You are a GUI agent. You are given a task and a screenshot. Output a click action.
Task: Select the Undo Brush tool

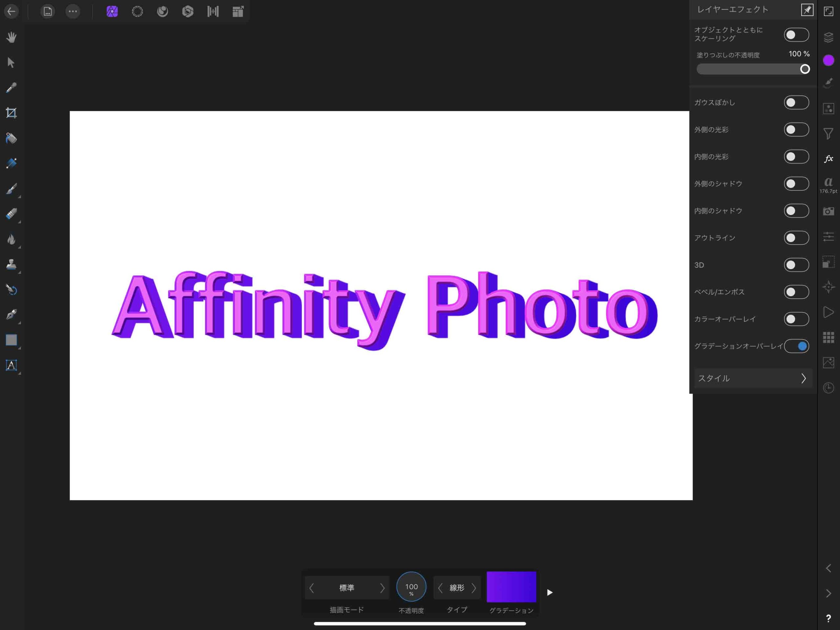coord(11,290)
